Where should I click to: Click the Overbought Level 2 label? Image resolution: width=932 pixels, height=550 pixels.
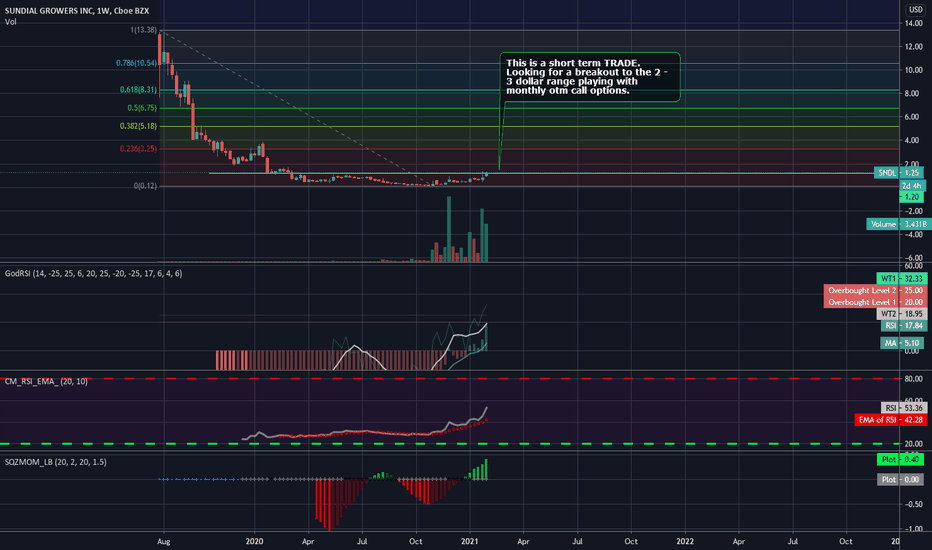(x=875, y=290)
